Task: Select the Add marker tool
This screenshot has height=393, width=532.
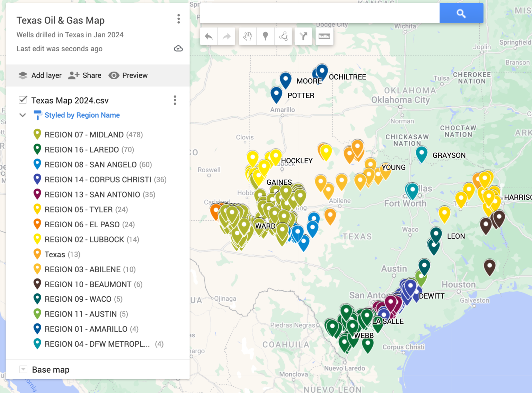Action: click(265, 36)
